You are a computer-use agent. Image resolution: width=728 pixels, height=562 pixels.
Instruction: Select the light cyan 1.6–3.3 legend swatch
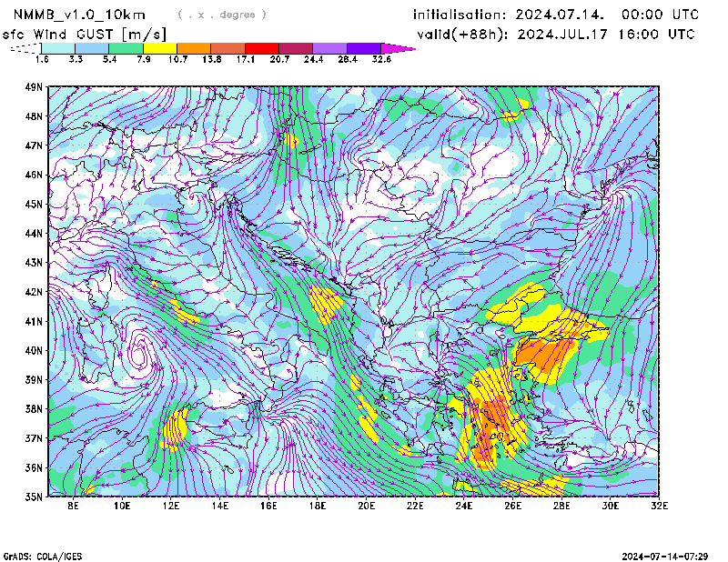click(58, 47)
